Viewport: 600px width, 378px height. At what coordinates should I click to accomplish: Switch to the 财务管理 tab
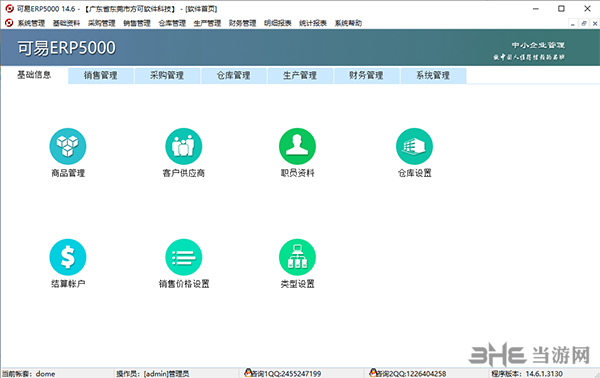(x=367, y=75)
